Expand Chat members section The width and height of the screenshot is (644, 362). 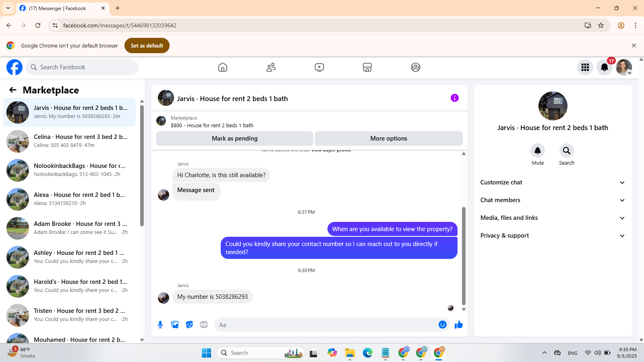[553, 200]
